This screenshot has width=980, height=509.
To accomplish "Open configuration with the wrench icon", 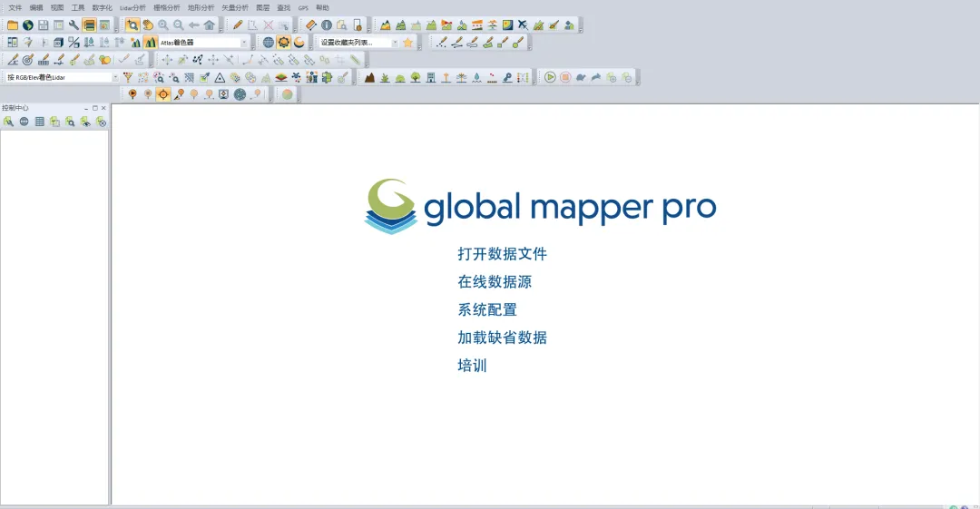I will point(73,25).
